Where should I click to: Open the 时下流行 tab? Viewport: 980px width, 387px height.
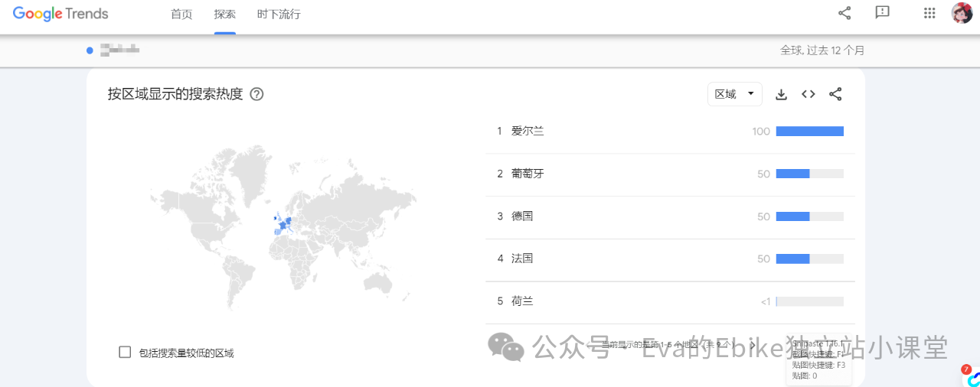point(279,15)
